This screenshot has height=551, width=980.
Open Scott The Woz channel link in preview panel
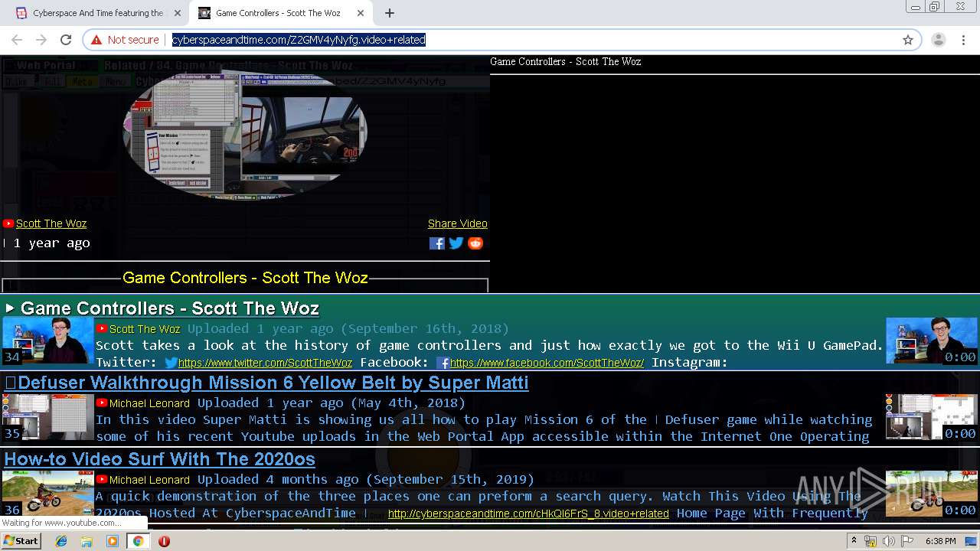pyautogui.click(x=51, y=223)
